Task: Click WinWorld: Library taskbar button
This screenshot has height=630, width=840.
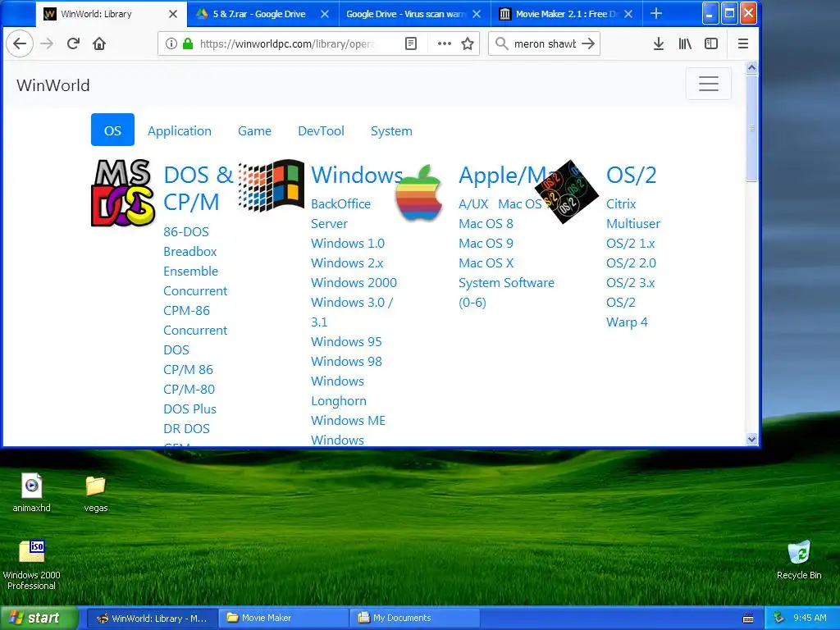Action: pos(152,618)
